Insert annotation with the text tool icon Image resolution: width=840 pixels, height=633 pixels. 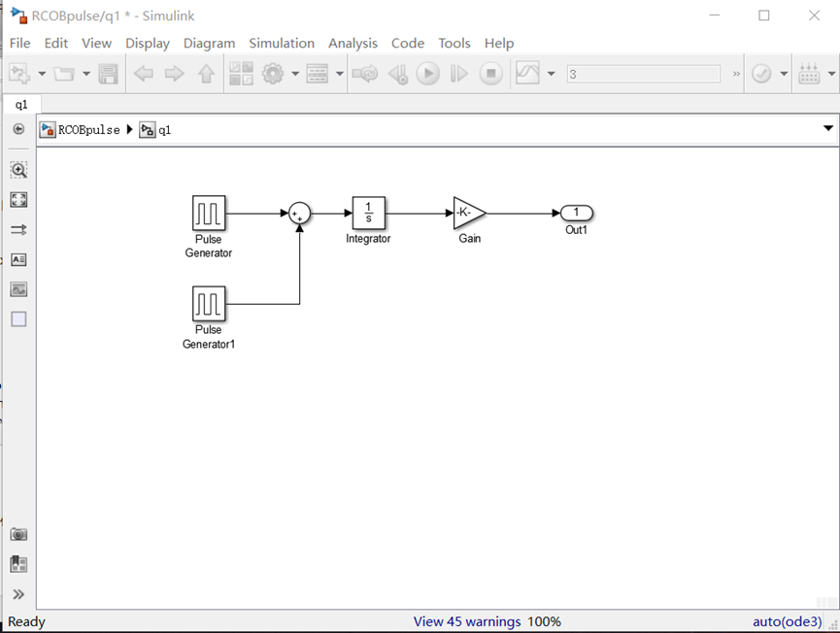point(18,260)
